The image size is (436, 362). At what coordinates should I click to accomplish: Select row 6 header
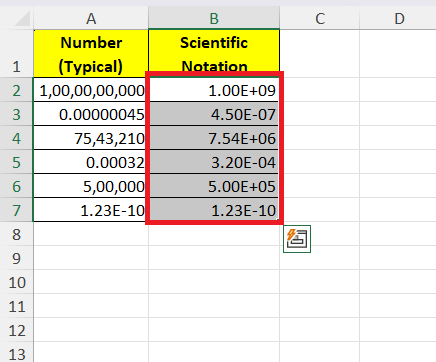click(x=17, y=186)
